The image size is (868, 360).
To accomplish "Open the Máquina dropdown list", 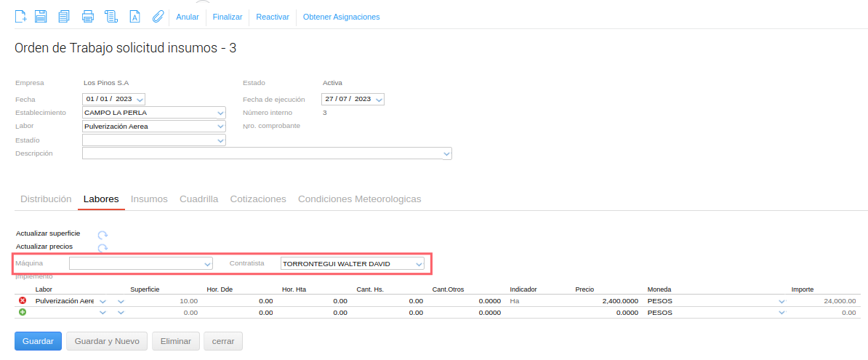I will click(208, 263).
